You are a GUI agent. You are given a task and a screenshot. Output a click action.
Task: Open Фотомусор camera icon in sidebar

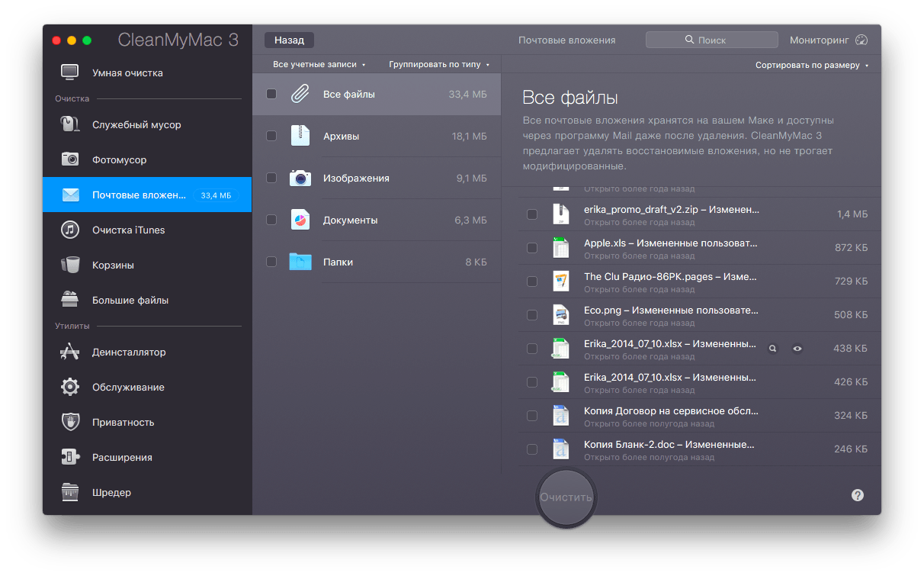[70, 159]
